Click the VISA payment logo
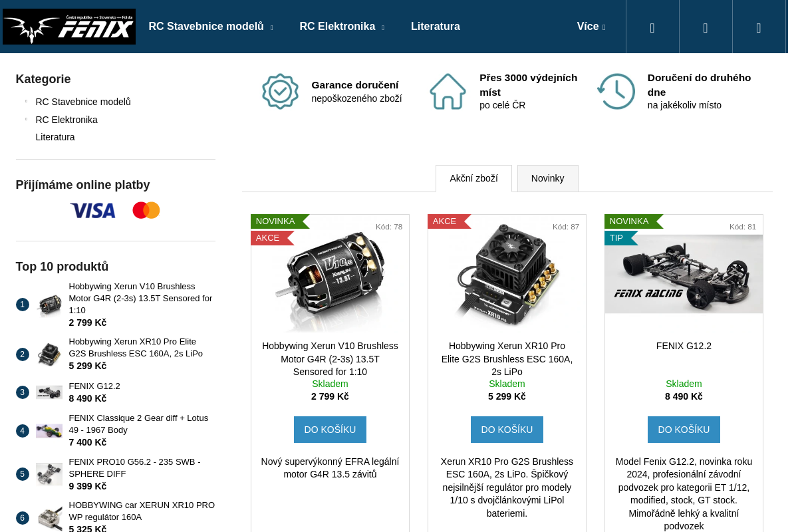 click(92, 211)
